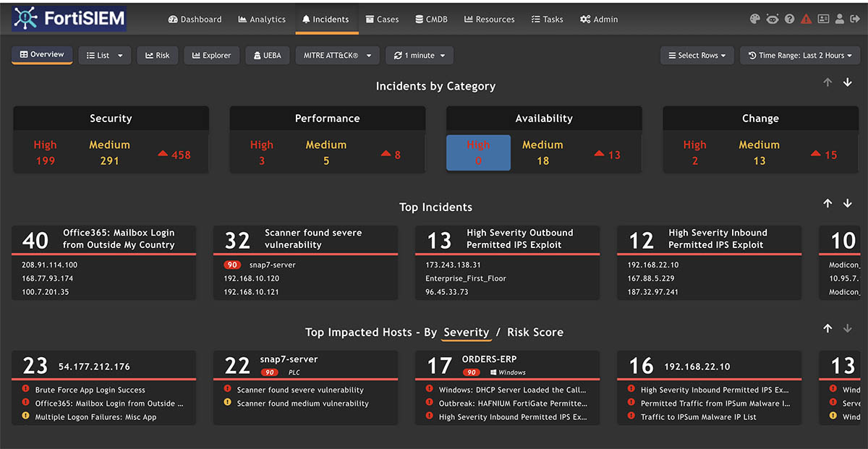Open the CMDB tab
Screen dimensions: 868x449
pyautogui.click(x=431, y=20)
